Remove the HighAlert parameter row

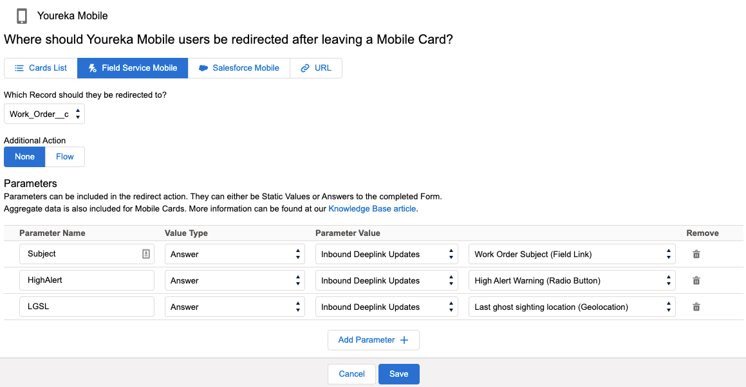[x=696, y=280]
